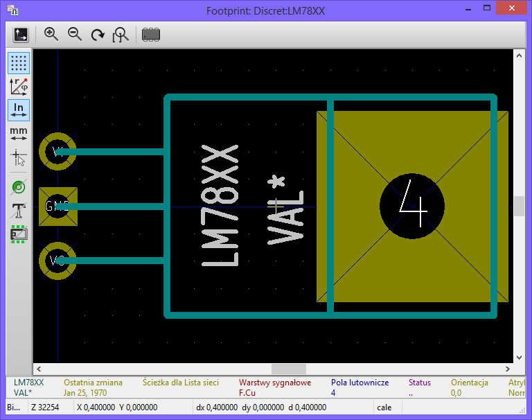Switch units to inches
This screenshot has height=420, width=532.
pos(19,110)
